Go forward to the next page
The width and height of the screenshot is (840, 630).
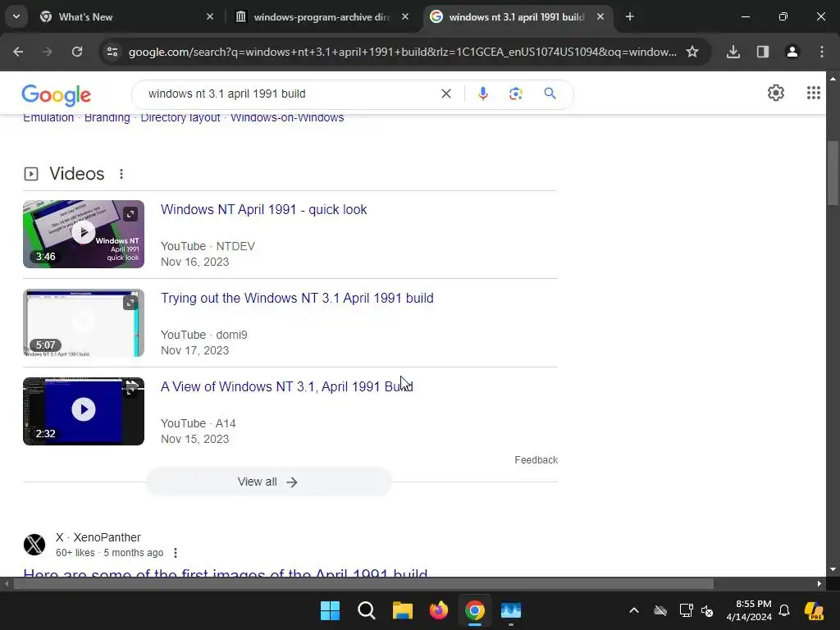(x=48, y=52)
